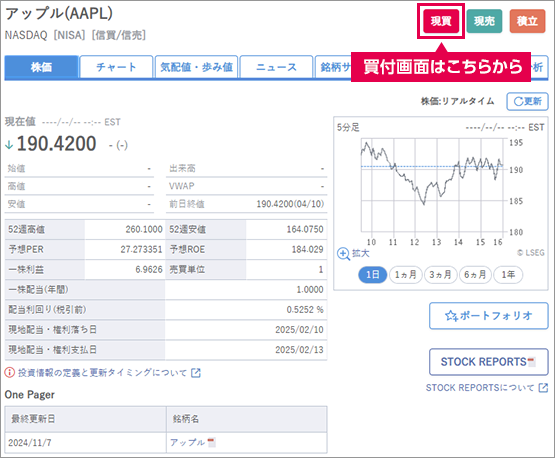Click the One Pager heading
Viewport: 555px width, 458px height.
(x=30, y=395)
